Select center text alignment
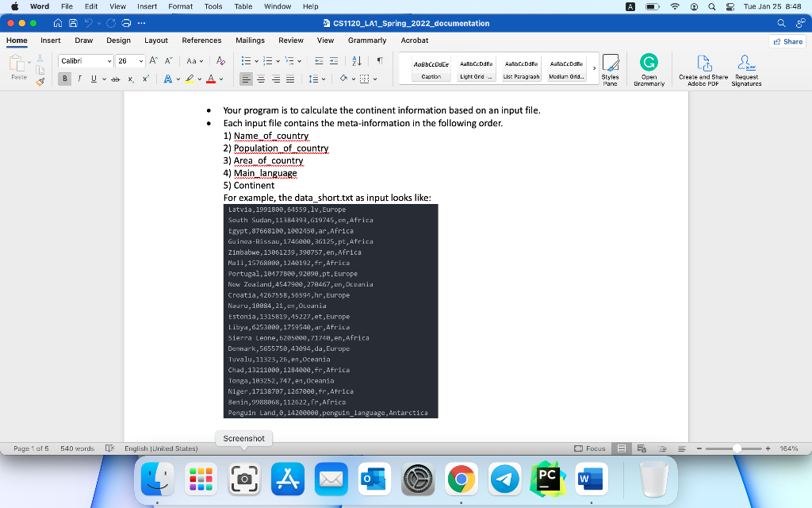The image size is (812, 508). coord(261,79)
